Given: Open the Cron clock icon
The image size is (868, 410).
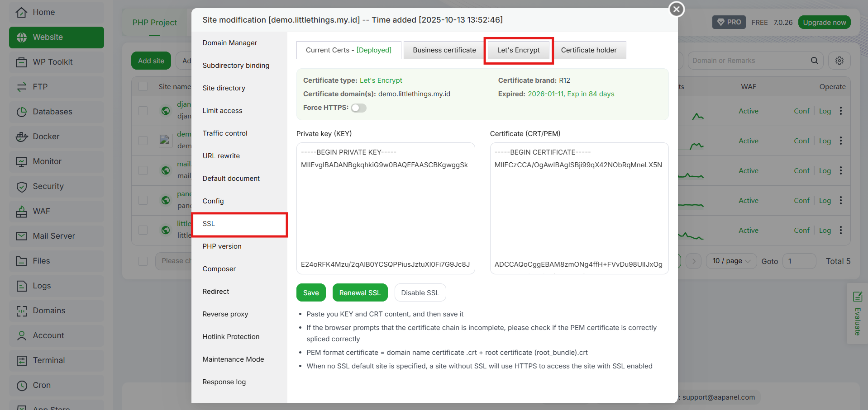Looking at the screenshot, I should [x=21, y=385].
